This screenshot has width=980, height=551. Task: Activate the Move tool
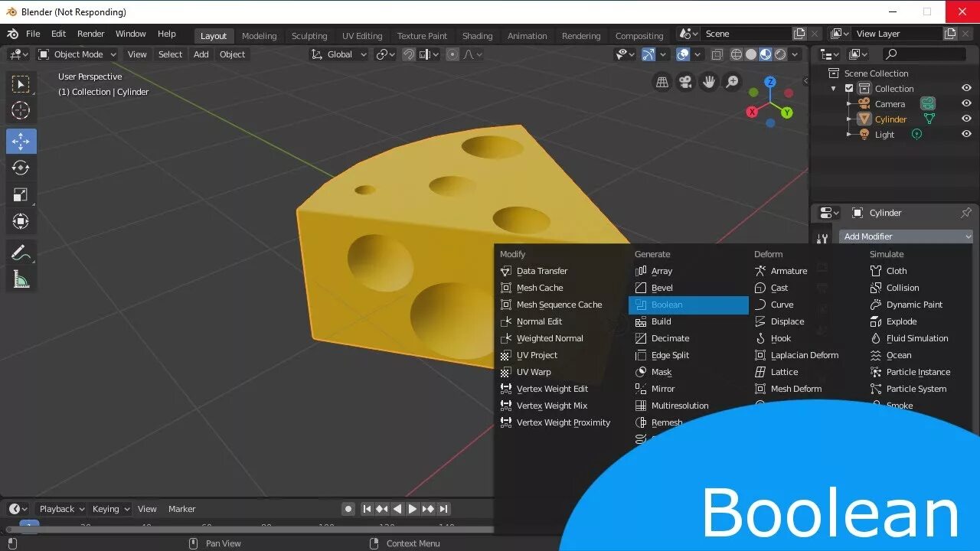21,142
